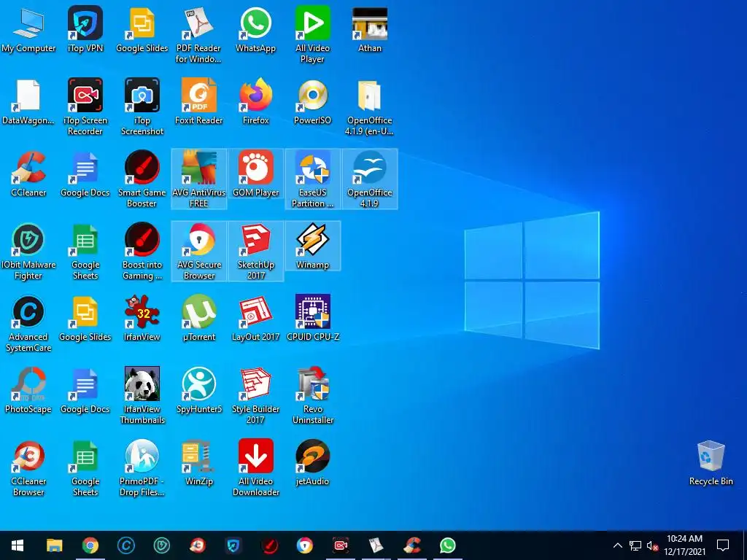
Task: Open the Action Center notifications icon
Action: pyautogui.click(x=723, y=545)
